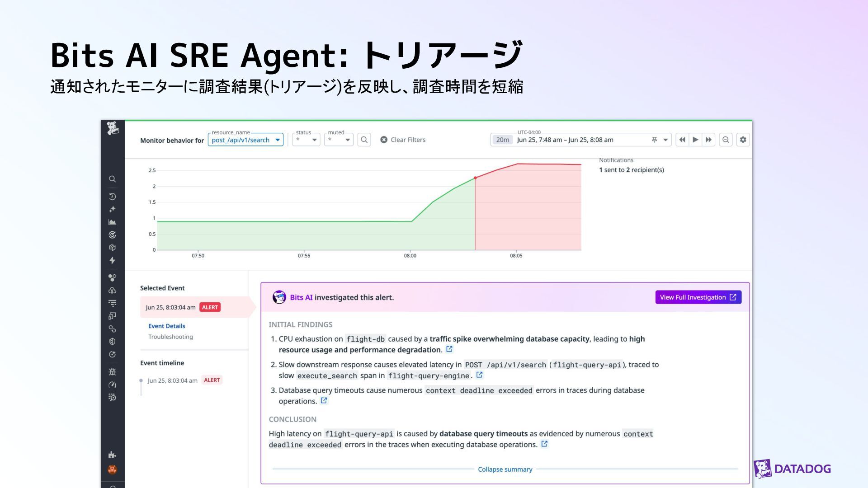Open the orange user avatar
The image size is (868, 488).
(112, 469)
